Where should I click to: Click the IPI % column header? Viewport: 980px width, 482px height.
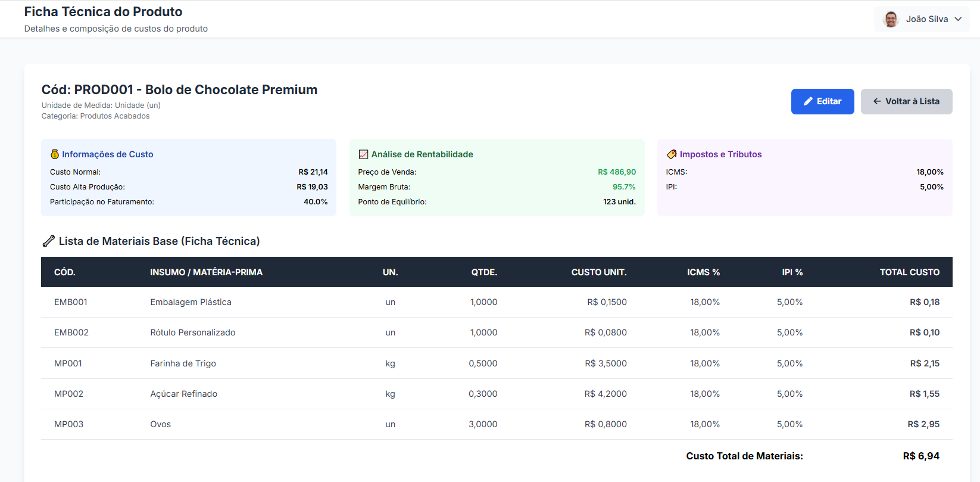792,272
